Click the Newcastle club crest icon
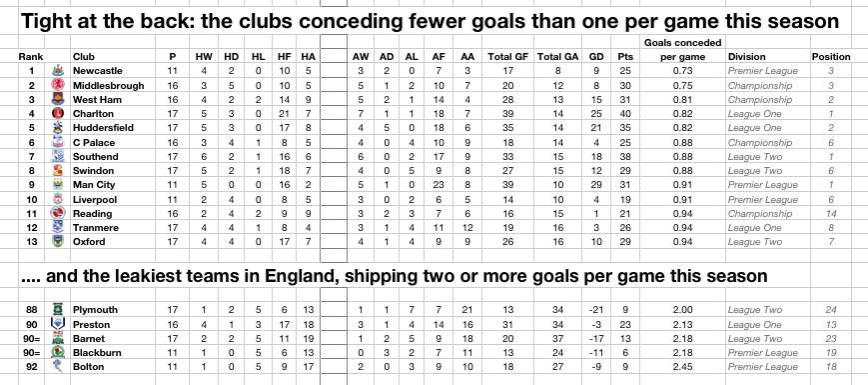 click(x=57, y=71)
